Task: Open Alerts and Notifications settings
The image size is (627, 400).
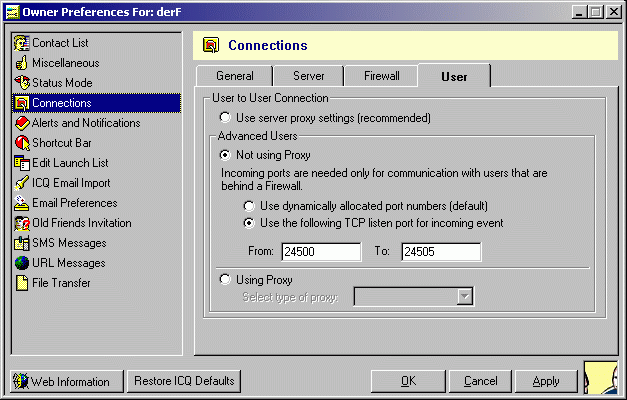Action: click(96, 123)
